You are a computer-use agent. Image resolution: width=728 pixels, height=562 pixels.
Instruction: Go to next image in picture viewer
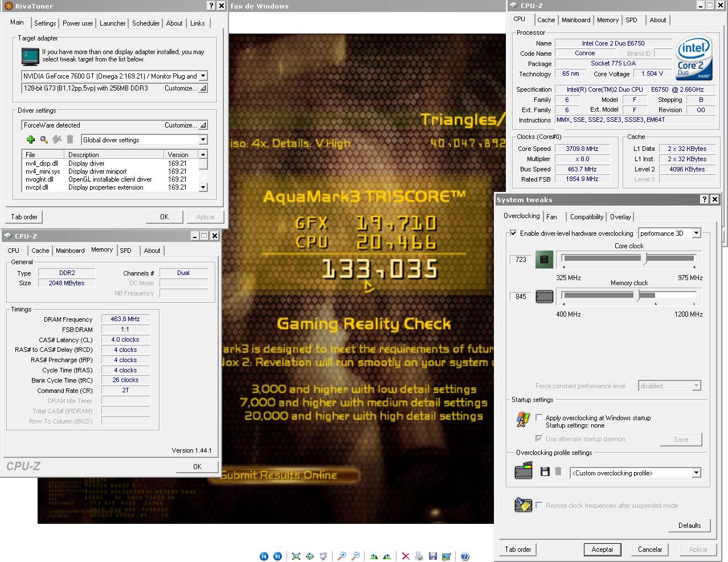[x=277, y=556]
